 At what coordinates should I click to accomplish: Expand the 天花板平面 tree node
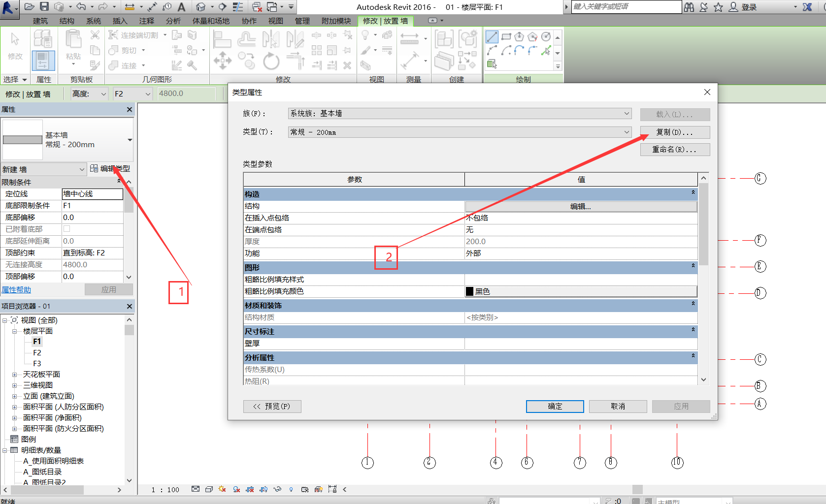click(15, 375)
